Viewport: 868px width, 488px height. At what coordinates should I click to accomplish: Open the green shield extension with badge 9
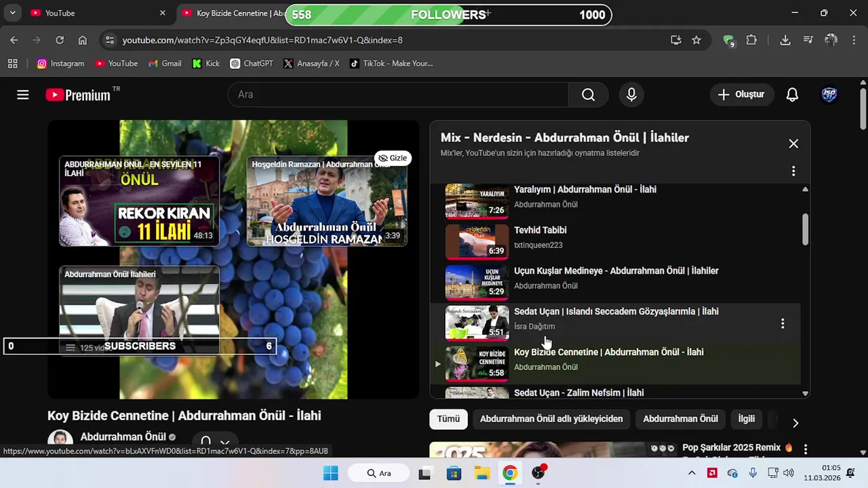pos(729,41)
